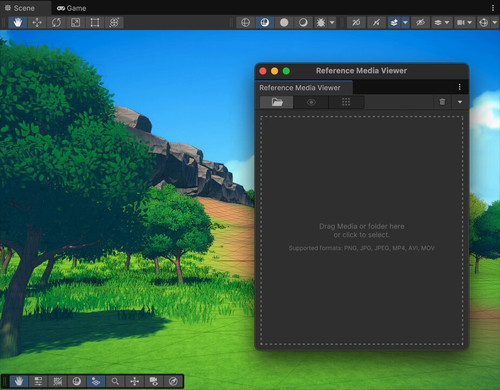Switch to Wireframe draw mode

tap(246, 23)
